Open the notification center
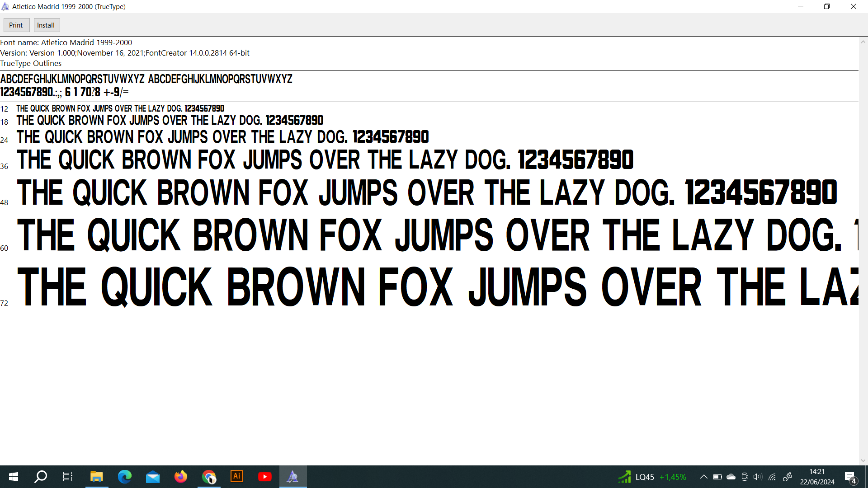 coord(850,477)
